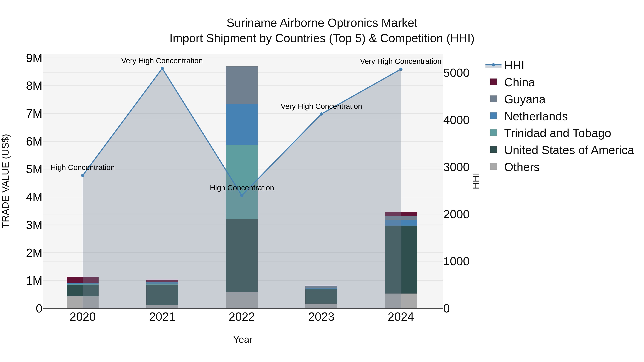Click the Trinidad and Tobago teal swatch
The height and width of the screenshot is (362, 644).
pyautogui.click(x=494, y=132)
